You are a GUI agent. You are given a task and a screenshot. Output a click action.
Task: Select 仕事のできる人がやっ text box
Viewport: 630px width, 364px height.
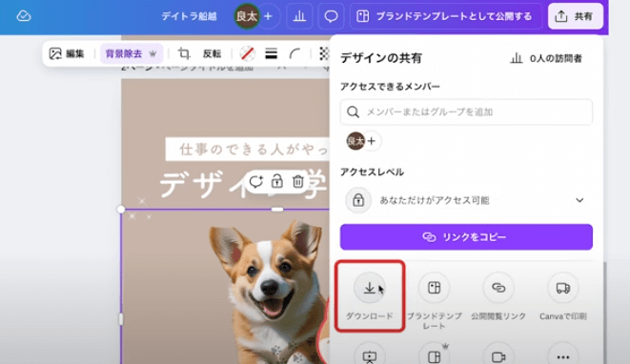pos(247,149)
